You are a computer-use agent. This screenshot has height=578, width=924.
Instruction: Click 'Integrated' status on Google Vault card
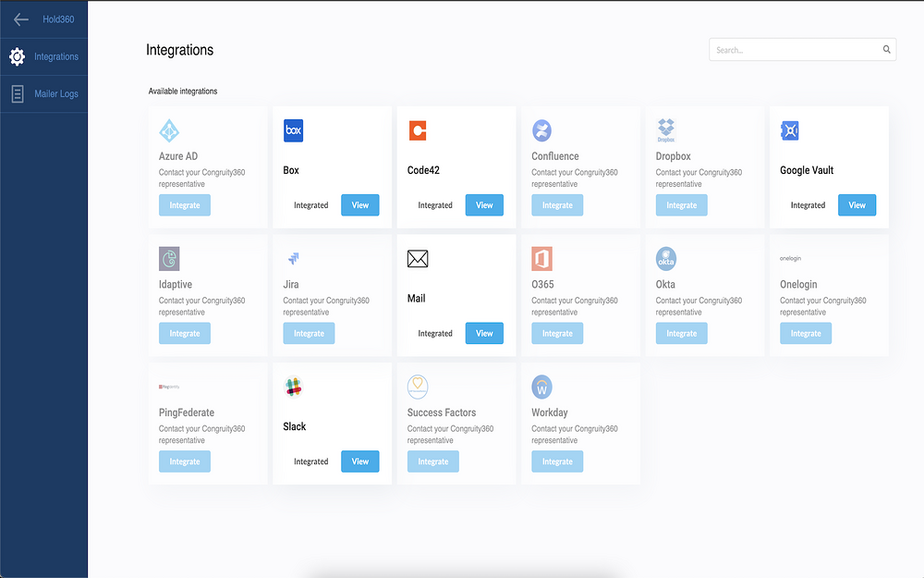point(808,205)
